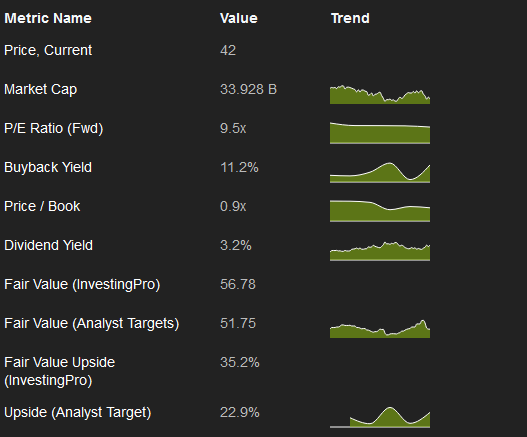Click the 3.2% dividend yield value
Image resolution: width=527 pixels, height=437 pixels.
pos(236,245)
